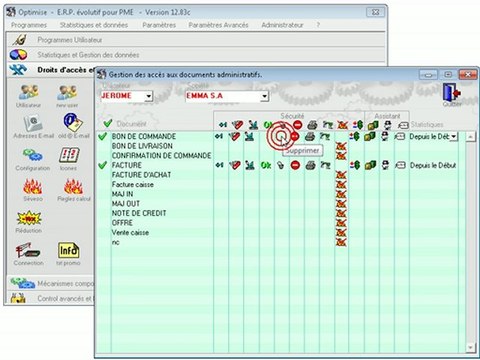Click the gold money stacks icon in header
Screen dimensions: 480x360
tap(373, 125)
